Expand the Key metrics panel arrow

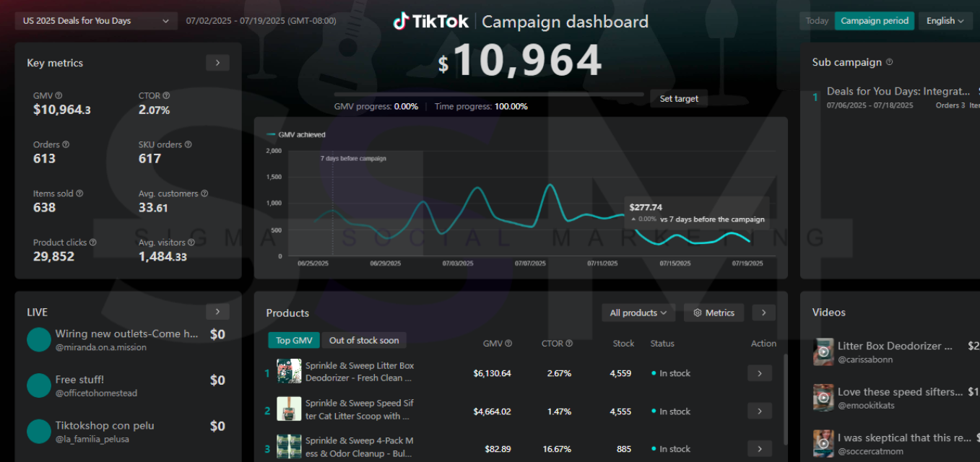[217, 63]
